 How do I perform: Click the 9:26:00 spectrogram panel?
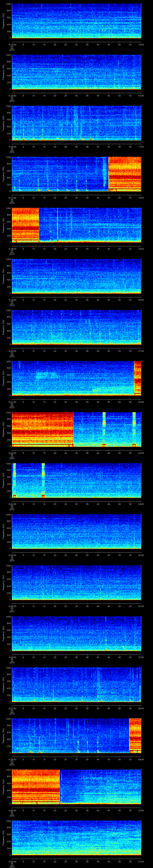77,633
